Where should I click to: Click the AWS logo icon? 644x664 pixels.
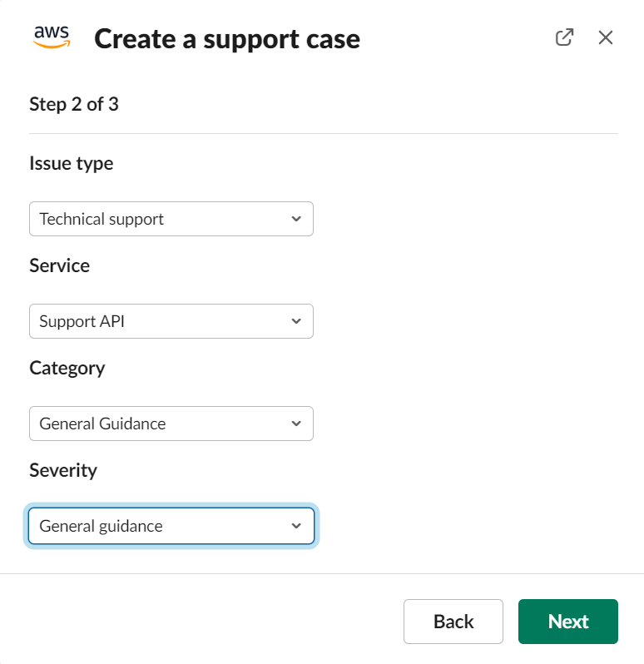coord(52,37)
